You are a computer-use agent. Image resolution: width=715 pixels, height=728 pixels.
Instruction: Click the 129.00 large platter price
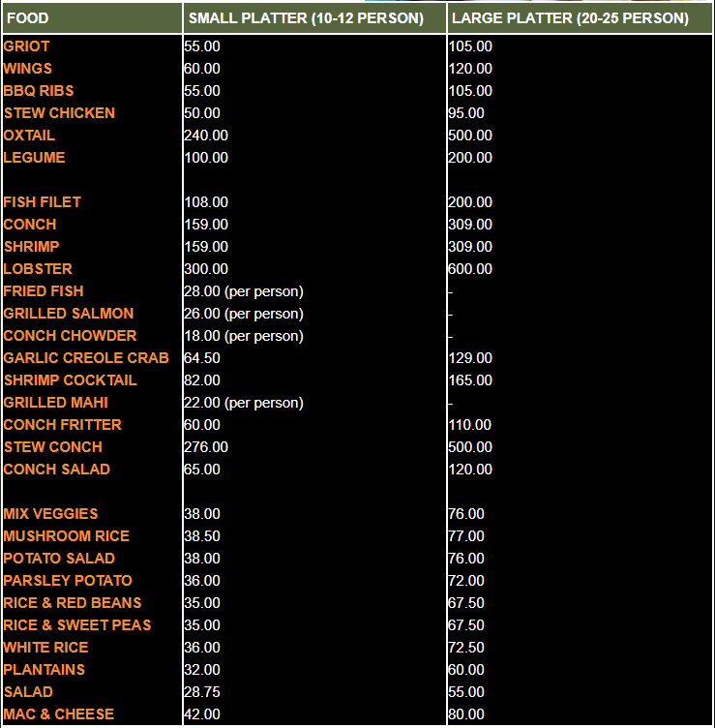click(470, 358)
